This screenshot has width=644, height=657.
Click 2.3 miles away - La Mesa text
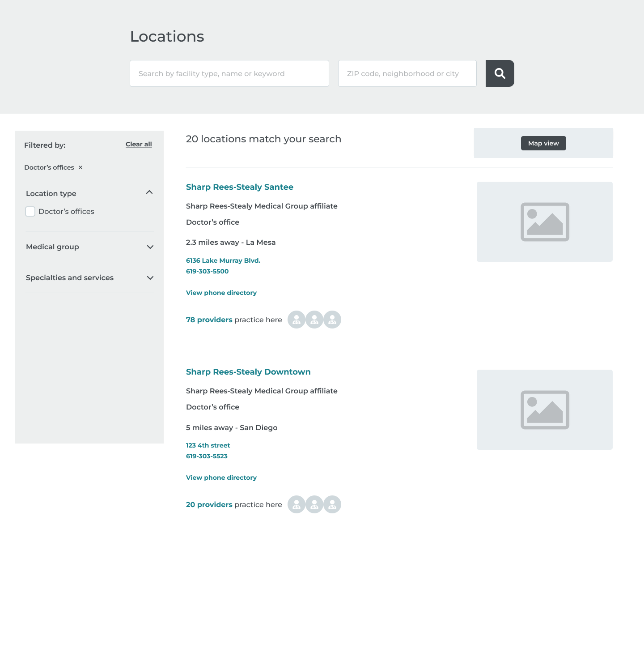(x=231, y=242)
